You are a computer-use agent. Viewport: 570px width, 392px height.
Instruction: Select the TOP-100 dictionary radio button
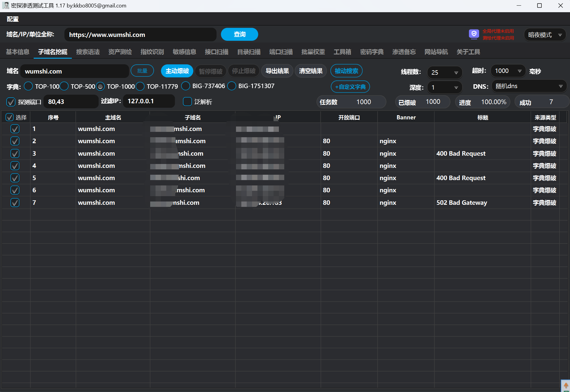pyautogui.click(x=28, y=86)
